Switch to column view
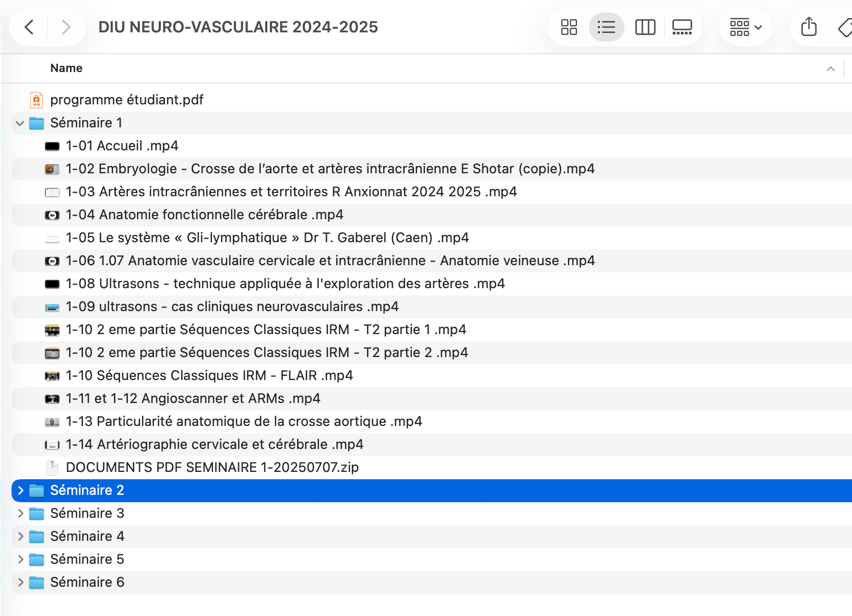The width and height of the screenshot is (852, 616). [x=645, y=27]
